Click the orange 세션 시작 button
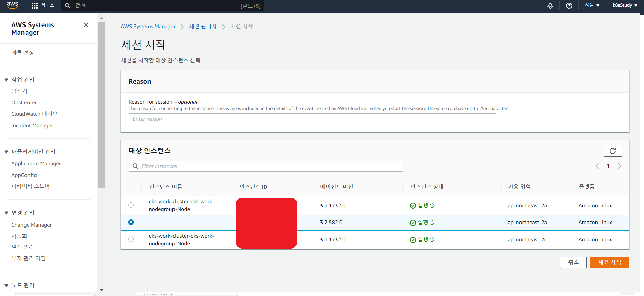This screenshot has height=296, width=644. 610,262
